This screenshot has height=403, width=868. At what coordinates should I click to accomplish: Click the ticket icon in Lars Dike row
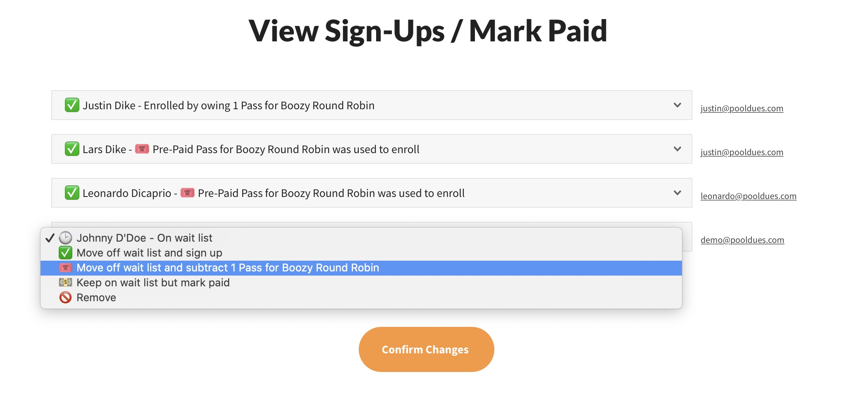pyautogui.click(x=142, y=149)
